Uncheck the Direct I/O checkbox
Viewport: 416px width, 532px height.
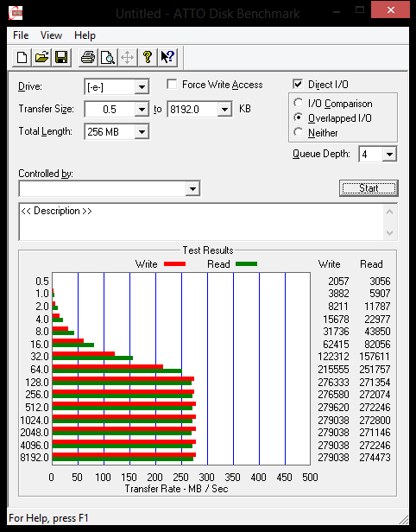[298, 84]
